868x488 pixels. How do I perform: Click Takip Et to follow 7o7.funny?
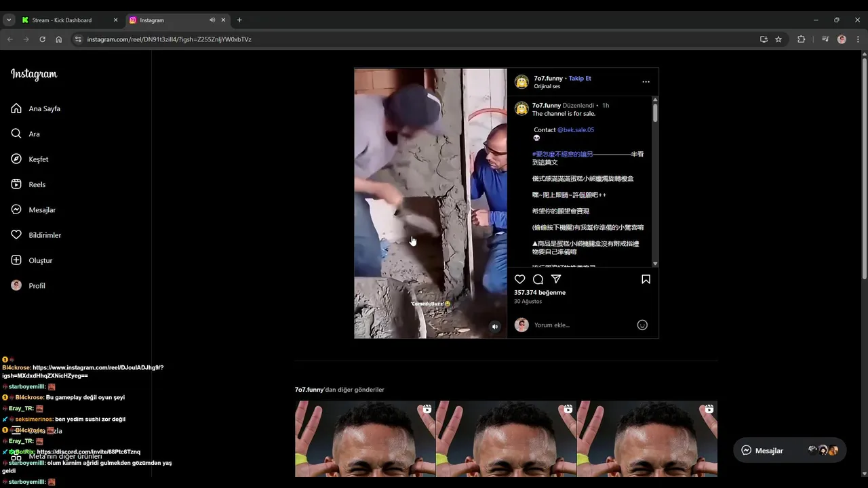click(x=580, y=78)
